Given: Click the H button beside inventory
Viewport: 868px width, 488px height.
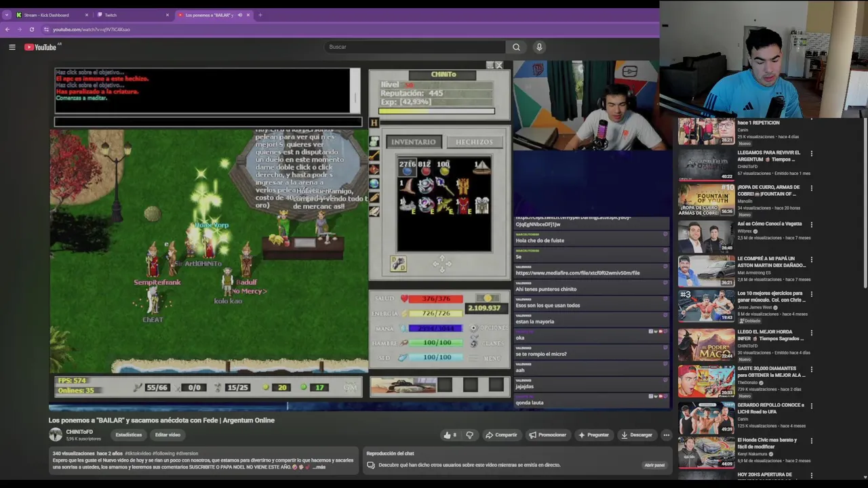Looking at the screenshot, I should tap(374, 123).
